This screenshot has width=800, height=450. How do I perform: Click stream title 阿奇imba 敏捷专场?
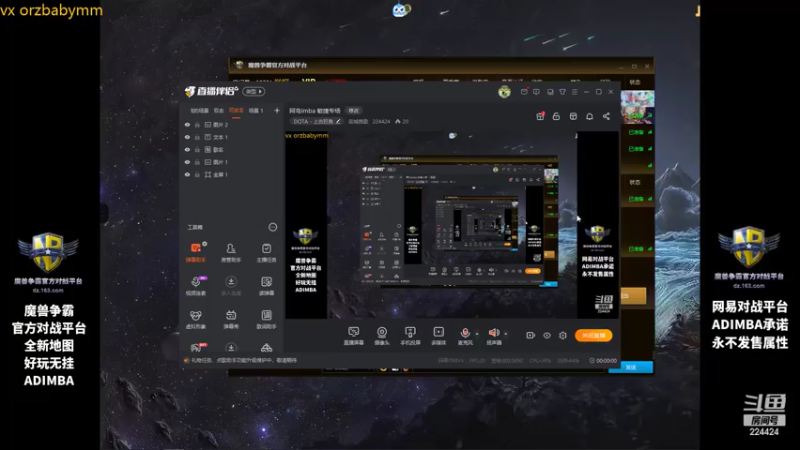pos(315,110)
